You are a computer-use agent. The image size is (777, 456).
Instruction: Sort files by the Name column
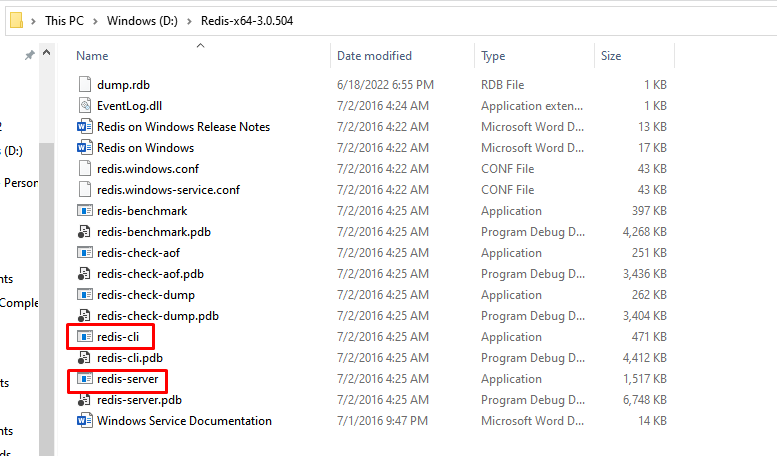pos(92,56)
